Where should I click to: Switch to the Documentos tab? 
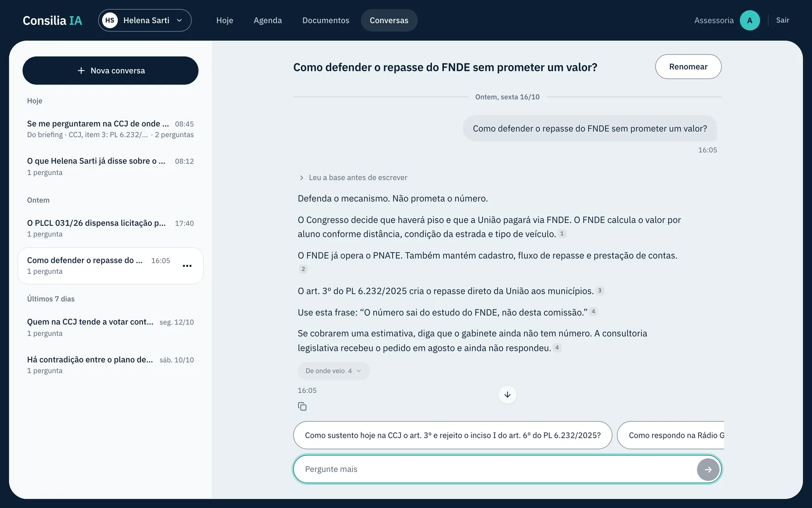click(x=326, y=20)
